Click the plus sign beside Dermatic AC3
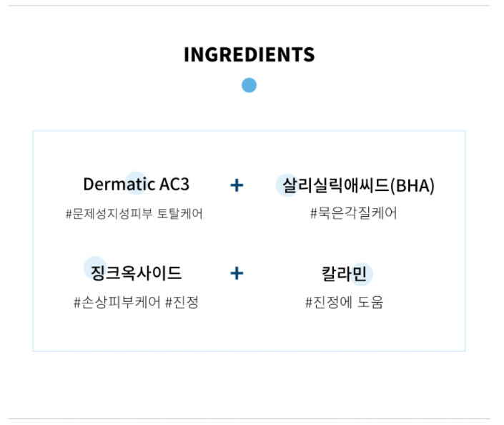Screen dimensions: 504x425 point(237,185)
